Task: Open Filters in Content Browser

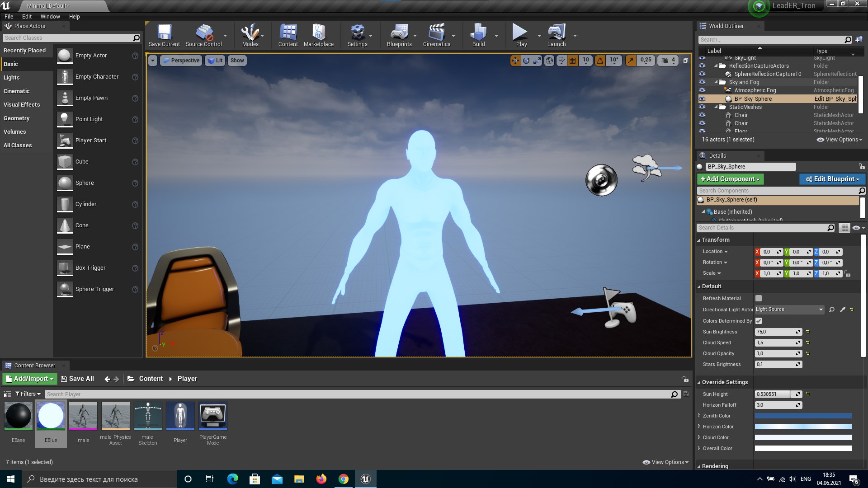Action: point(28,394)
